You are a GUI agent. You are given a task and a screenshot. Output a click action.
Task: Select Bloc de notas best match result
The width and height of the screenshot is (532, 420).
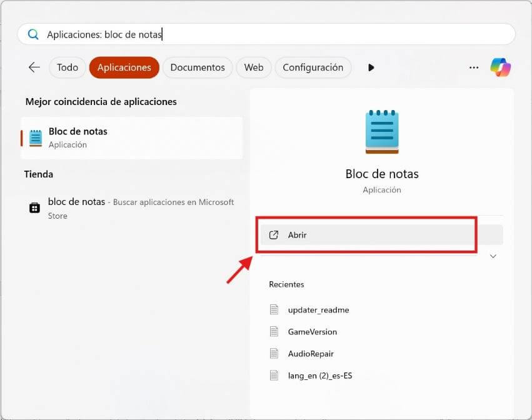(x=131, y=137)
